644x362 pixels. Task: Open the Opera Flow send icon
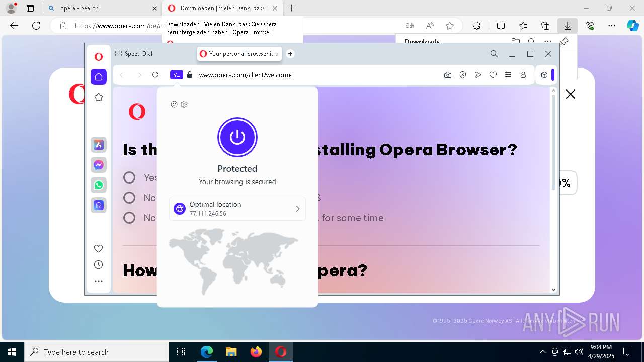[x=478, y=75]
